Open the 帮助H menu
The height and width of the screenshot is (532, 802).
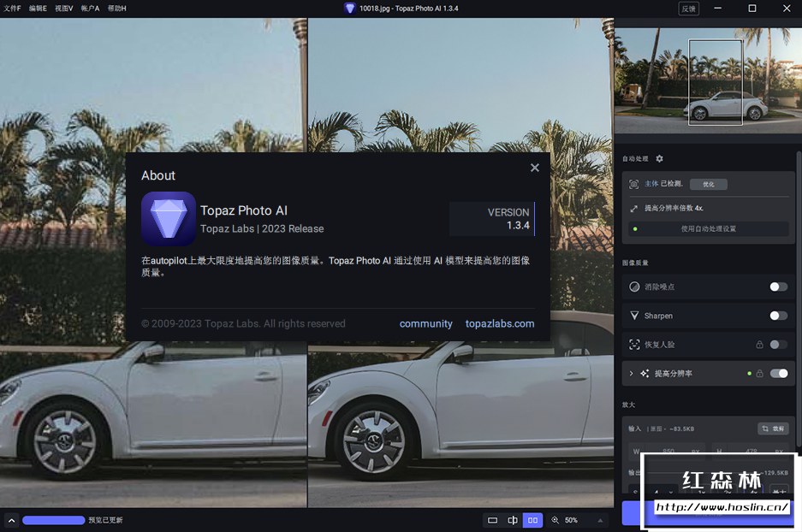[x=116, y=9]
